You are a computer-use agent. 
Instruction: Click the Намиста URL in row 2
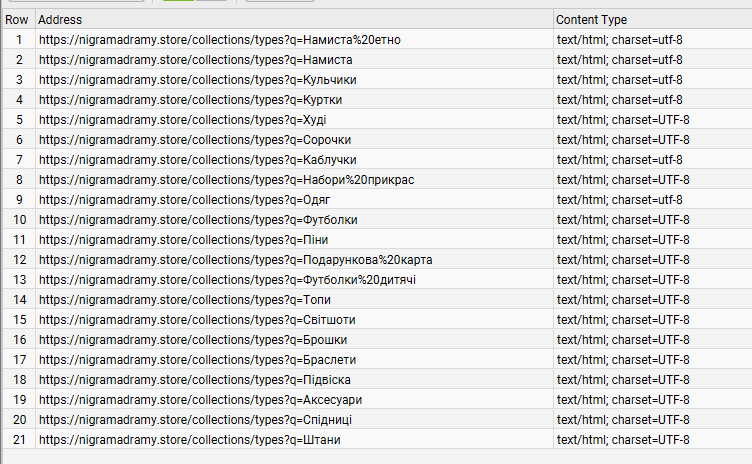196,60
